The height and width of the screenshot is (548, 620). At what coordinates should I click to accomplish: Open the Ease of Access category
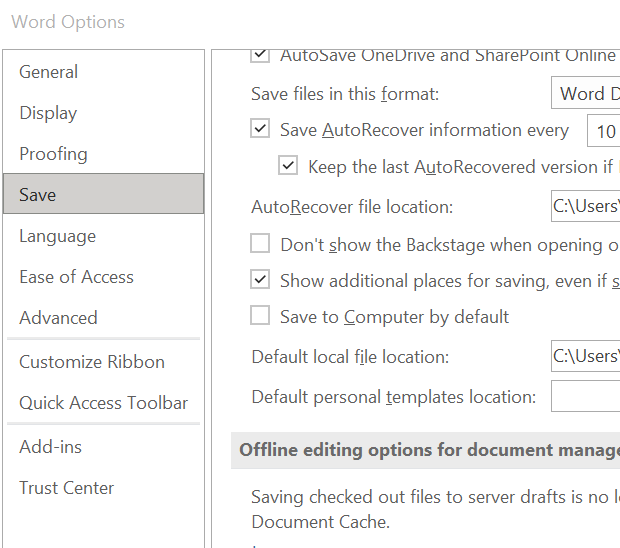pyautogui.click(x=76, y=277)
